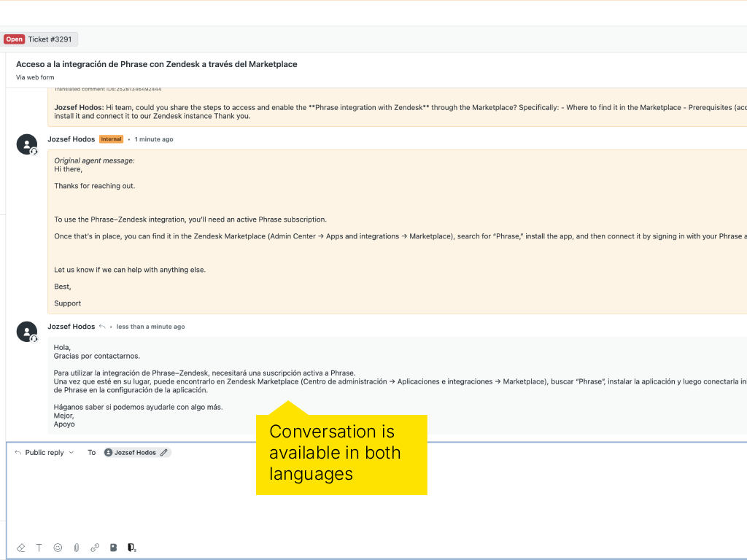Click author name Jozsef Hodos on internal note
Image resolution: width=747 pixels, height=560 pixels.
pyautogui.click(x=71, y=139)
